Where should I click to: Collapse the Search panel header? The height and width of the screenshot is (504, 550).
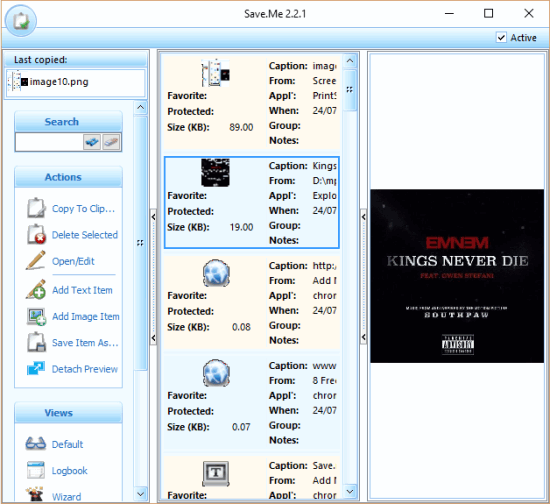(68, 121)
